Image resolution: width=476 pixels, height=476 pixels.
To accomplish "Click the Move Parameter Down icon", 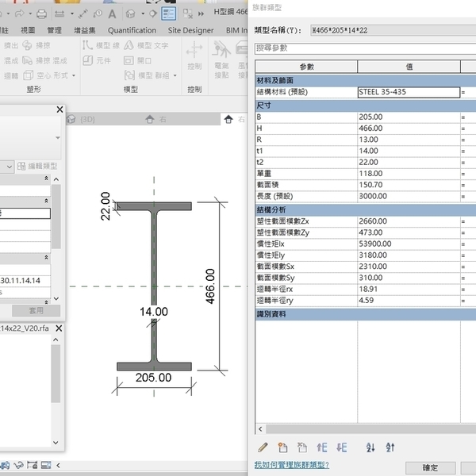I will pyautogui.click(x=342, y=447).
